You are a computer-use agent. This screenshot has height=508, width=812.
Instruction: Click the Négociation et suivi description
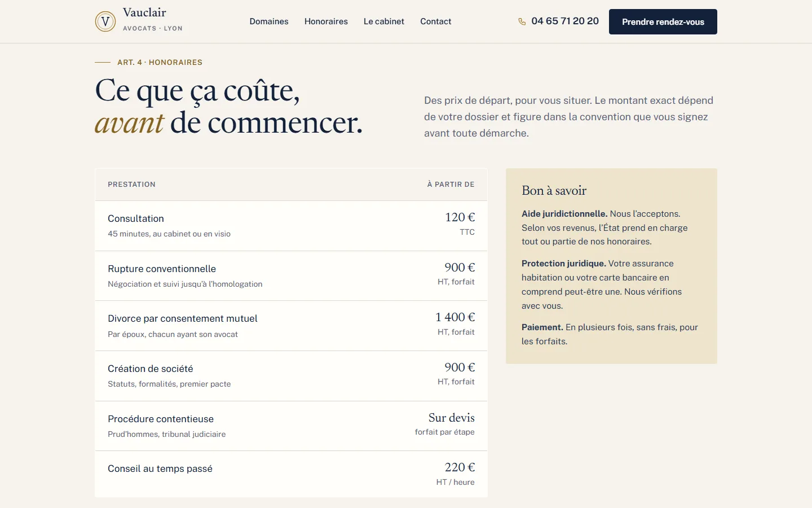(x=185, y=284)
